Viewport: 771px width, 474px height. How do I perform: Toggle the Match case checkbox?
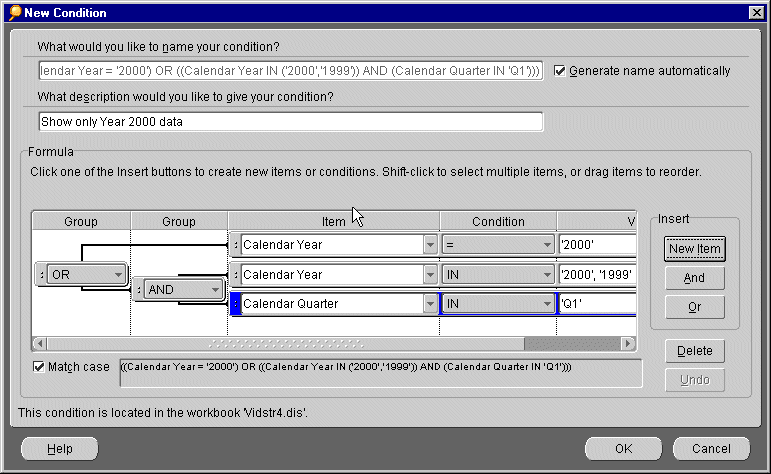pyautogui.click(x=39, y=367)
